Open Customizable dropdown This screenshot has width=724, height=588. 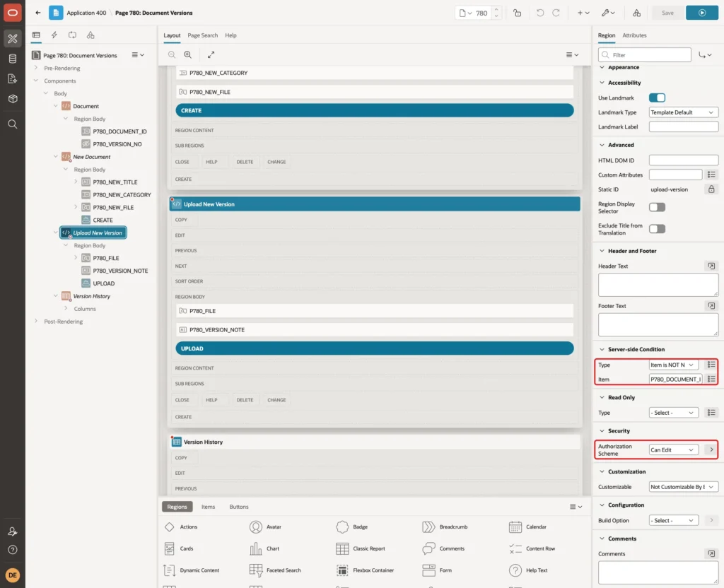(x=684, y=486)
